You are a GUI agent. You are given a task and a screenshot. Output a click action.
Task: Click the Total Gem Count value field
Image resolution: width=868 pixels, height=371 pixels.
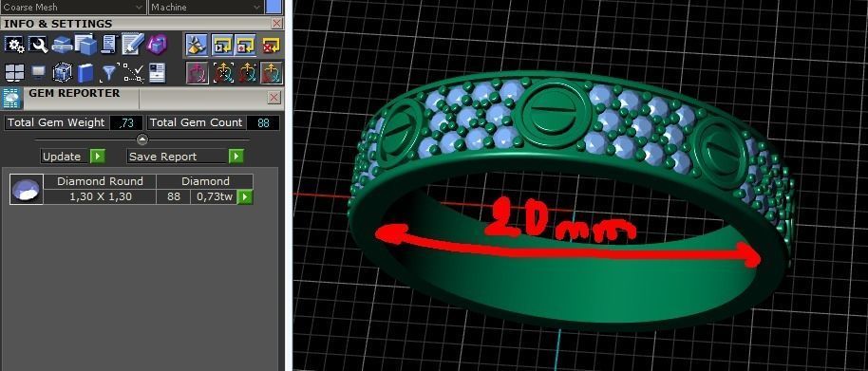click(263, 122)
